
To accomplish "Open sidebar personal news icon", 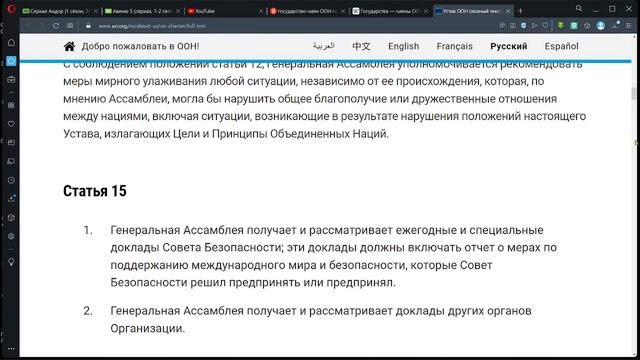I will click(11, 142).
